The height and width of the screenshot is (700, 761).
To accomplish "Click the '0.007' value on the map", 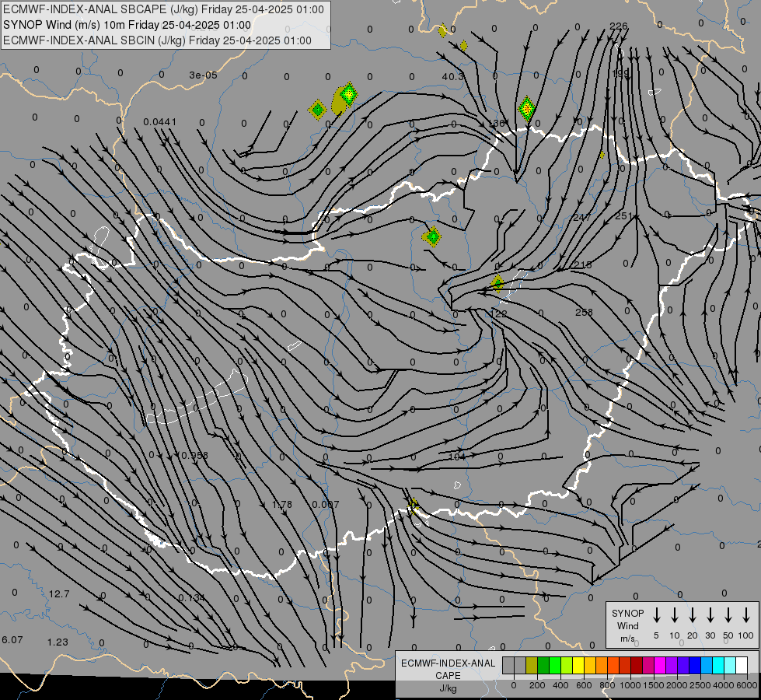I will click(x=326, y=505).
